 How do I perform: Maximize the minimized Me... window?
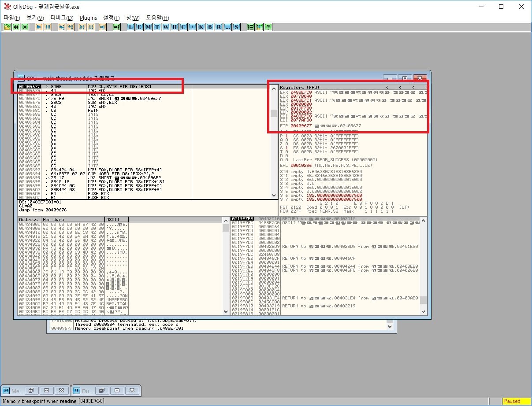click(47, 390)
